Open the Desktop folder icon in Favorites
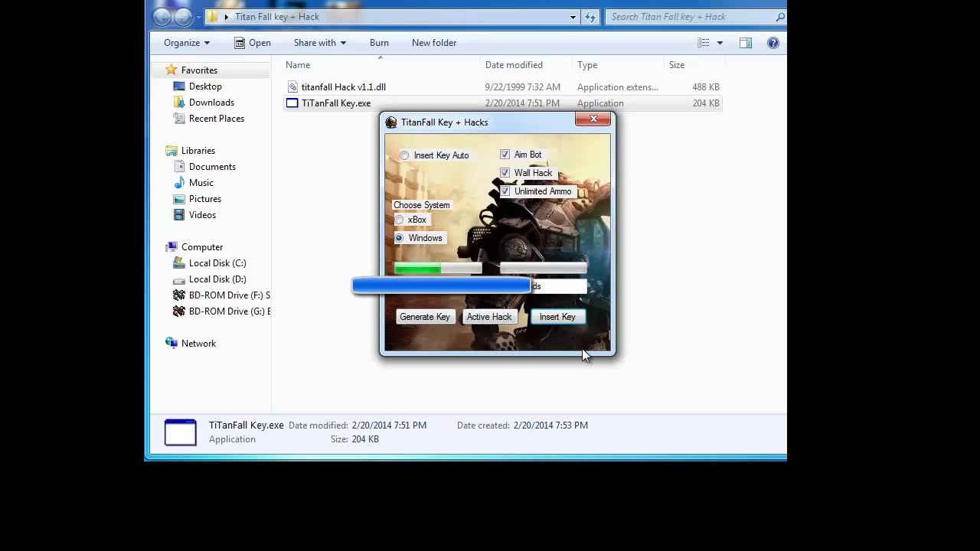This screenshot has height=551, width=980. (179, 86)
